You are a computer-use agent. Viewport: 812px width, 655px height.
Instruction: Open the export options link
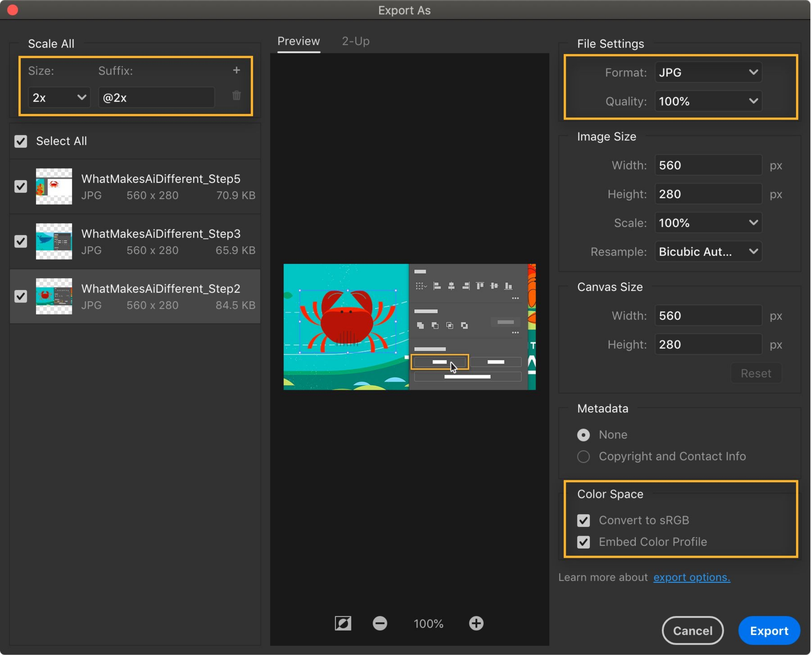[x=691, y=577]
